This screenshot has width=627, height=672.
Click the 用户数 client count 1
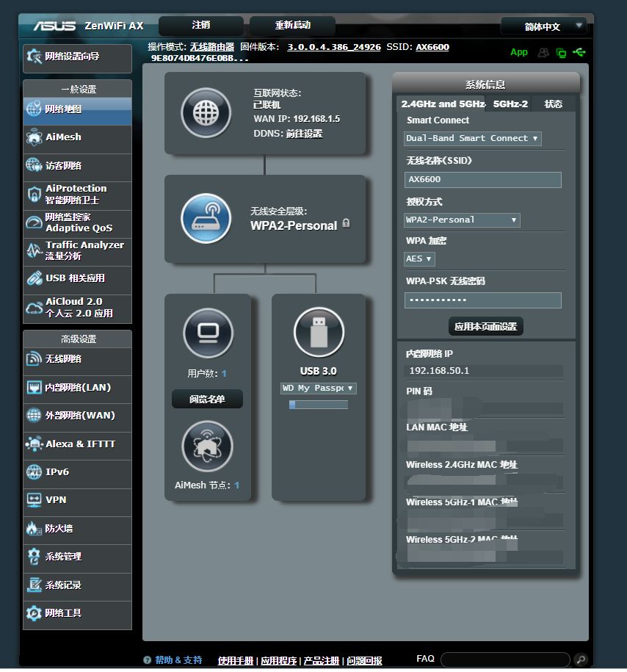[x=224, y=374]
